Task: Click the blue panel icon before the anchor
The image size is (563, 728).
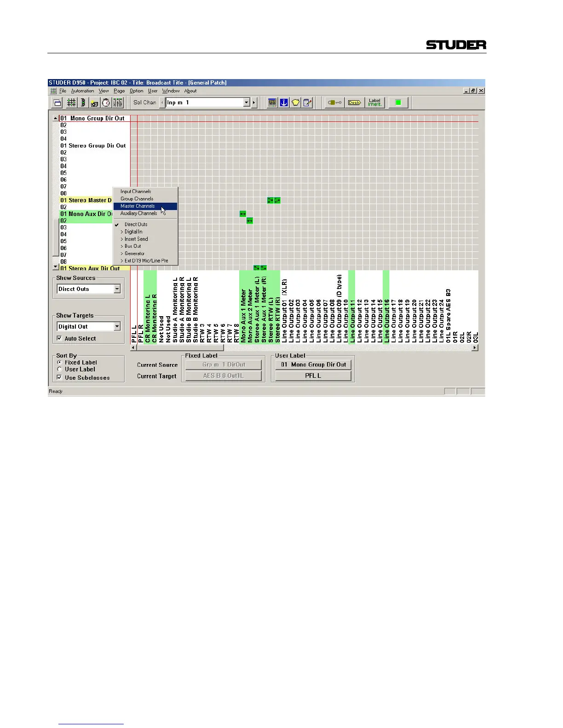Action: click(x=272, y=103)
